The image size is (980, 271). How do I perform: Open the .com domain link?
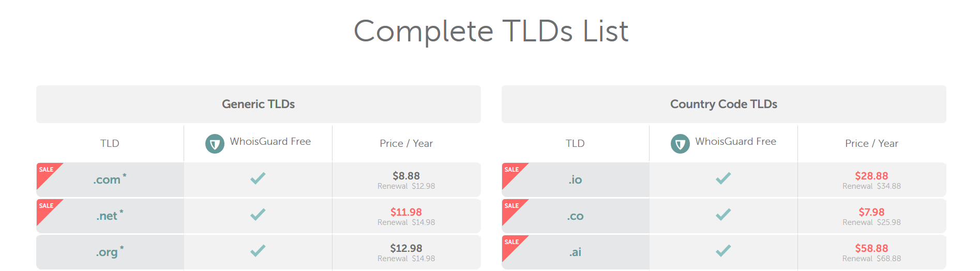(x=107, y=180)
